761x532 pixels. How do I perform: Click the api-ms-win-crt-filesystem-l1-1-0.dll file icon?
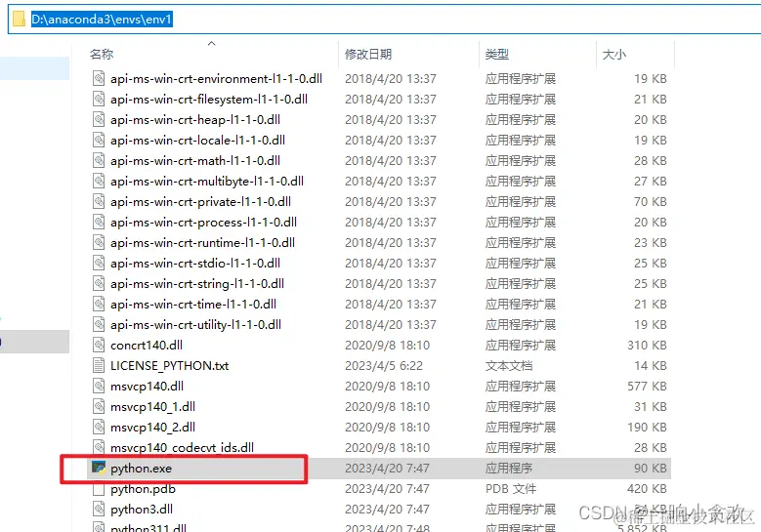(x=99, y=99)
